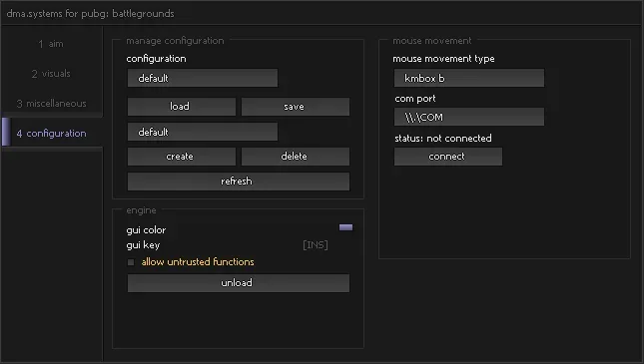Click the save button
The width and height of the screenshot is (644, 364).
pos(296,107)
